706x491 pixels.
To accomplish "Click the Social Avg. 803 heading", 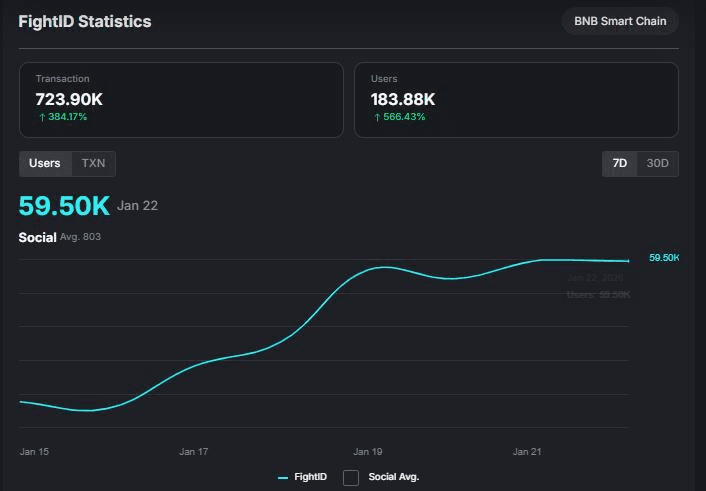I will (x=59, y=237).
